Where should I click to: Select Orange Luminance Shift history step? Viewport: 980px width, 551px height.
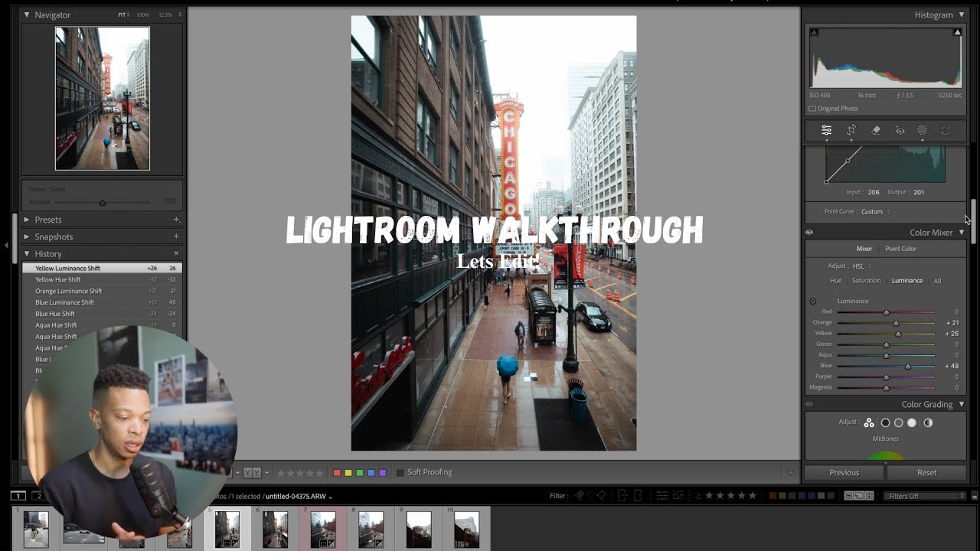point(102,291)
